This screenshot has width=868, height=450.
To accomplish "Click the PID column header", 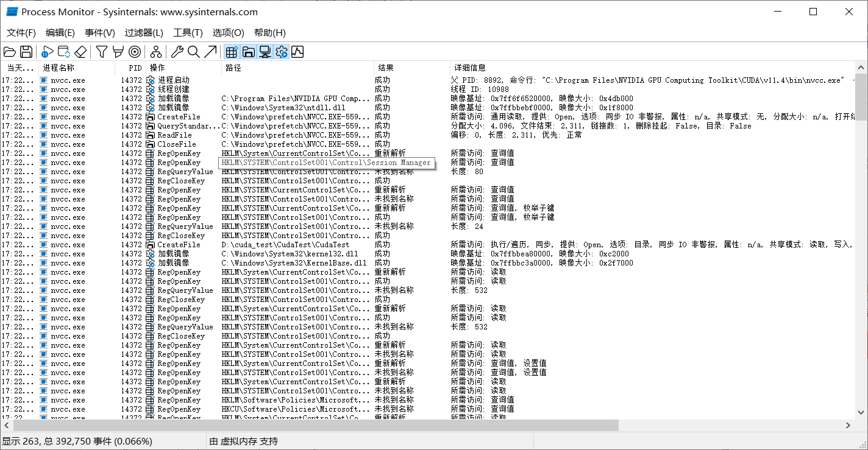I will [130, 68].
